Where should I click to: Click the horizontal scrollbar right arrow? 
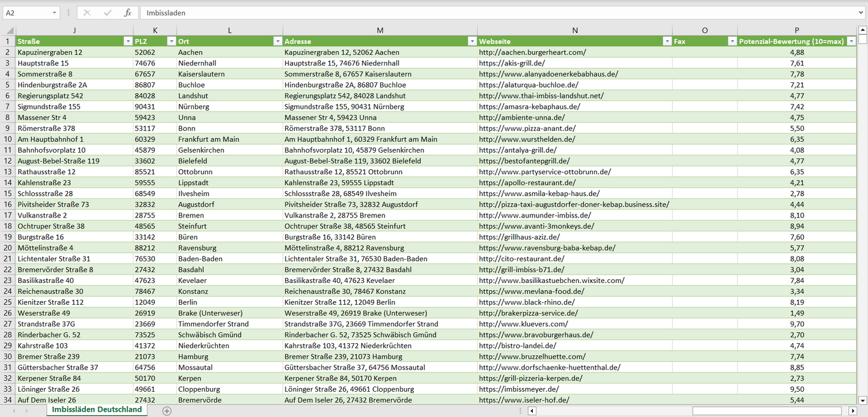coord(852,411)
